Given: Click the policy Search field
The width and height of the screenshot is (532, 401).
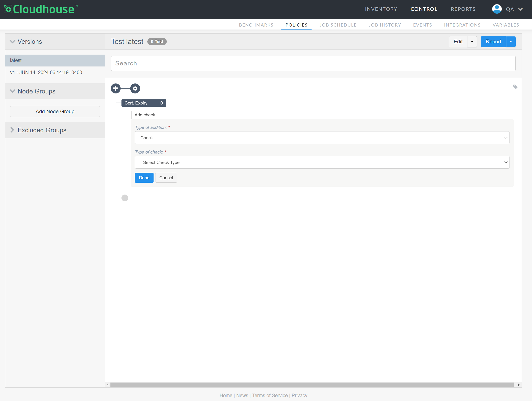Looking at the screenshot, I should [313, 64].
